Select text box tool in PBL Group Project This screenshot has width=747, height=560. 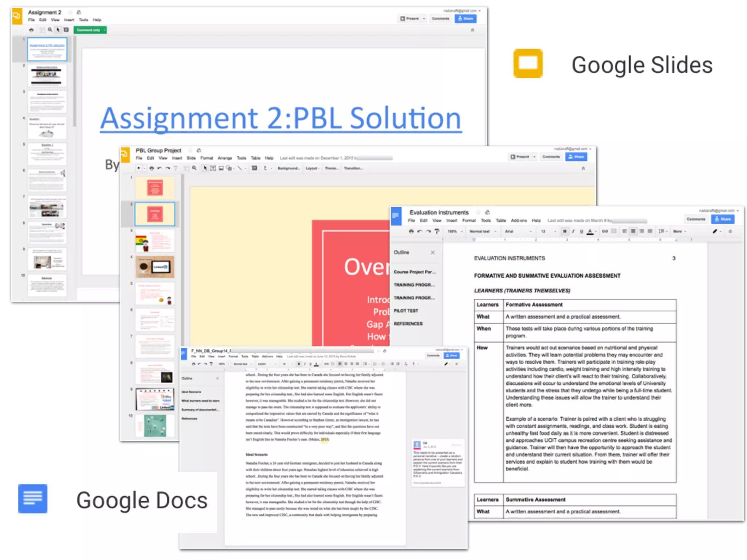pos(213,168)
